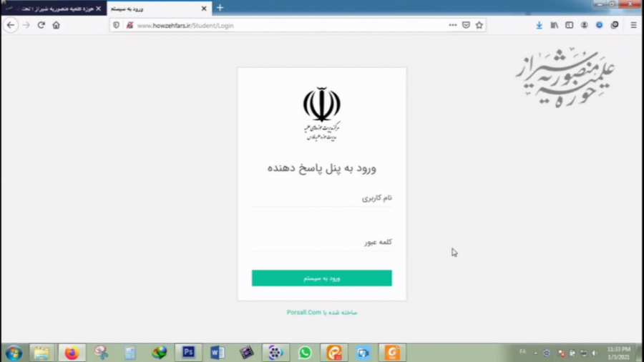Launch Internet Download Manager on the taskbar

click(x=159, y=353)
